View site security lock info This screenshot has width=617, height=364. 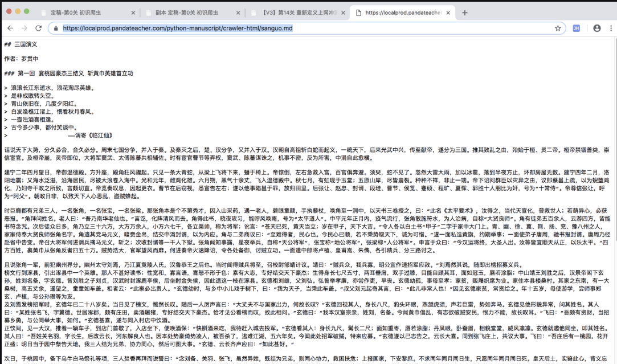(x=55, y=28)
